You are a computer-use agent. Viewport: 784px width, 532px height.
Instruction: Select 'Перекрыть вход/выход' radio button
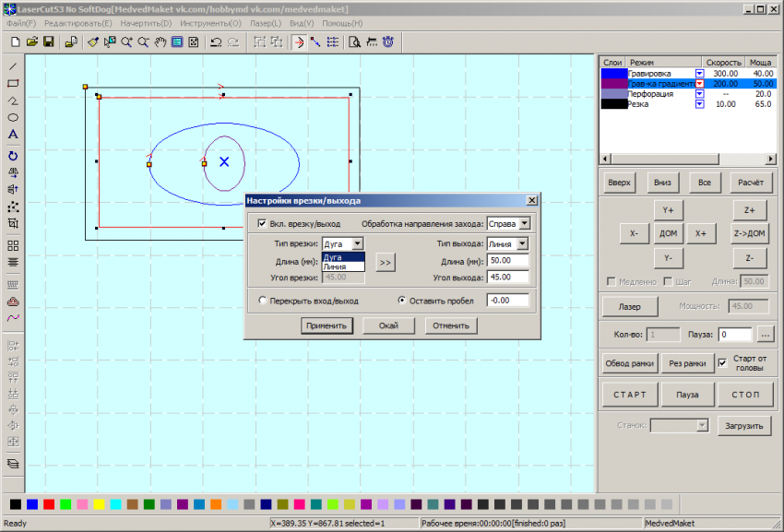click(x=263, y=300)
